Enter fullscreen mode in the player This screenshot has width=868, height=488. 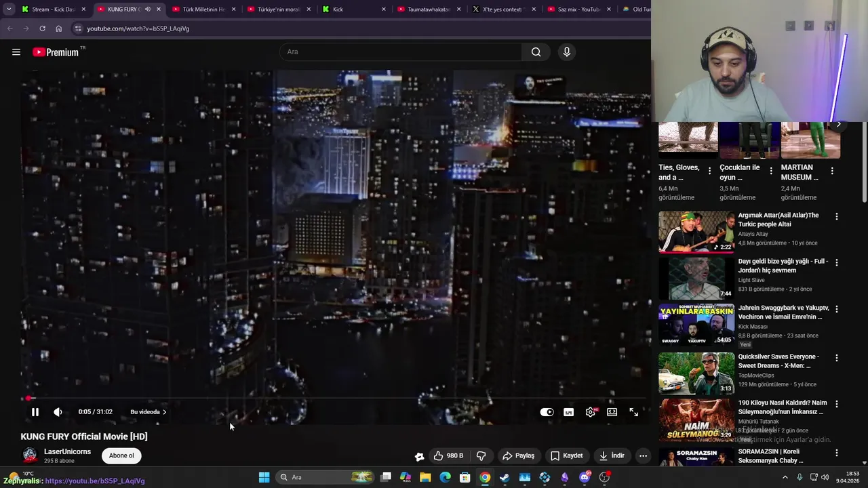(634, 412)
